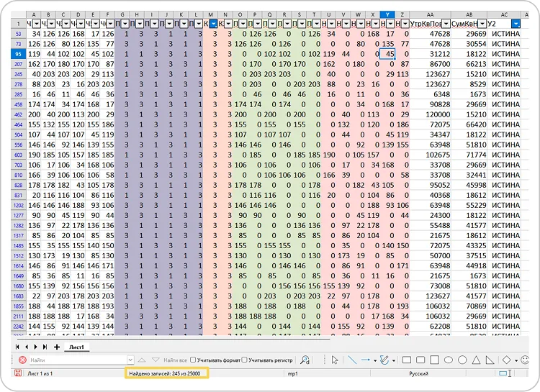This screenshot has height=392, width=540.
Task: Enable the 'Учитывать регистр' checkbox
Action: pos(245,360)
